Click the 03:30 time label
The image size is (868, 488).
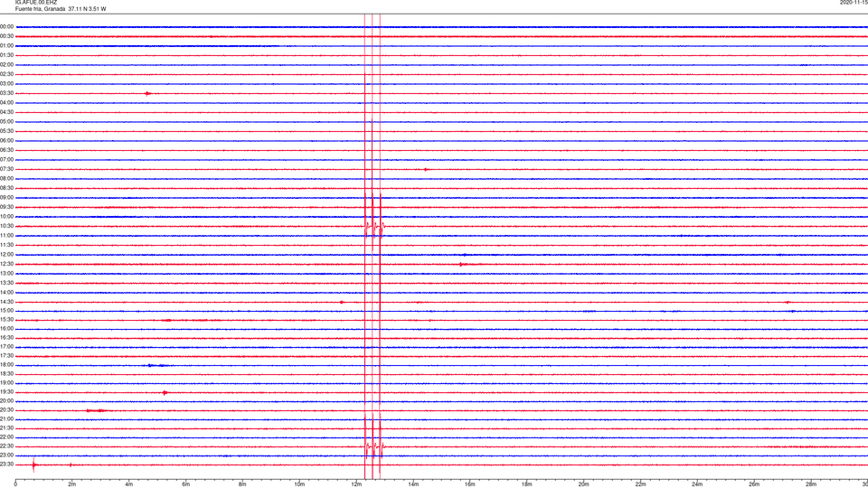coord(6,93)
